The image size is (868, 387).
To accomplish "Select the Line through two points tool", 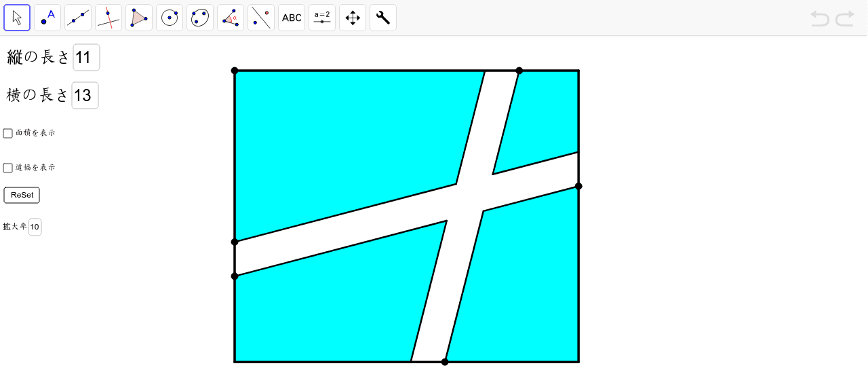I will (78, 18).
